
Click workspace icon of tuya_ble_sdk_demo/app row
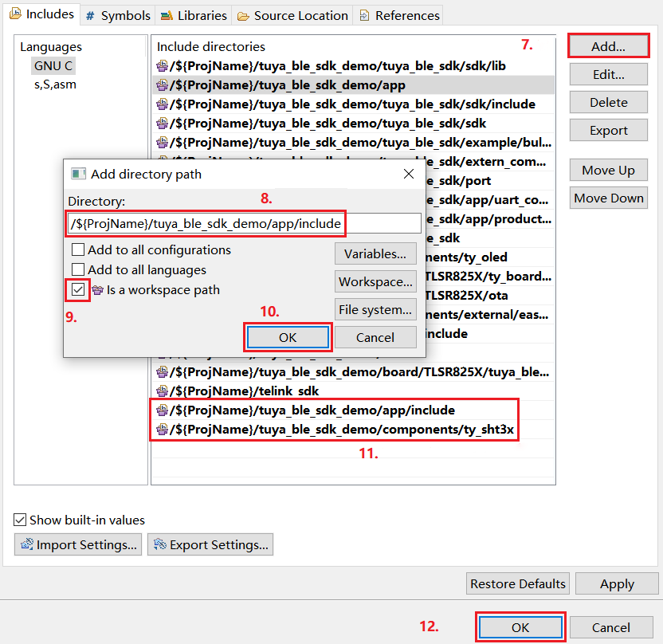[x=162, y=85]
